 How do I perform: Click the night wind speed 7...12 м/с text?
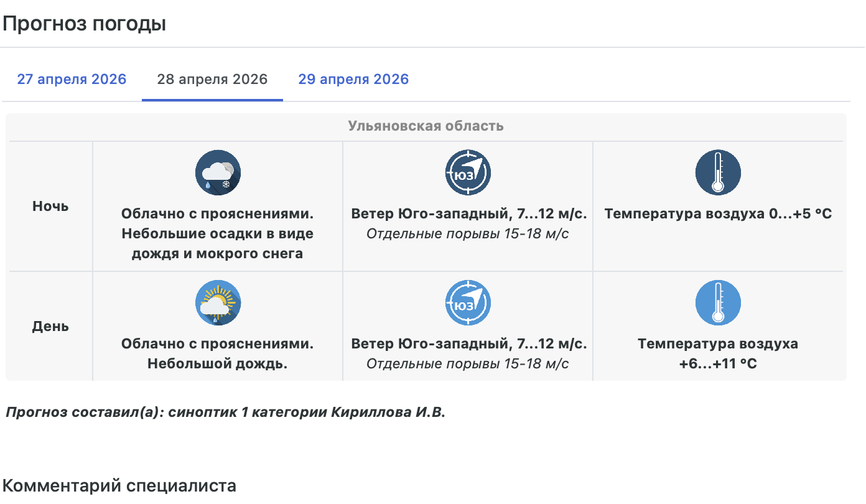[x=469, y=214]
